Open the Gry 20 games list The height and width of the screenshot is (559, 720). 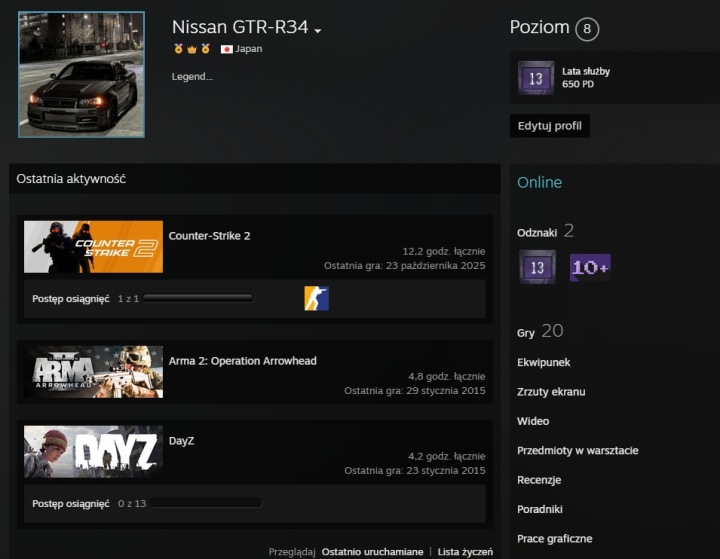(540, 331)
